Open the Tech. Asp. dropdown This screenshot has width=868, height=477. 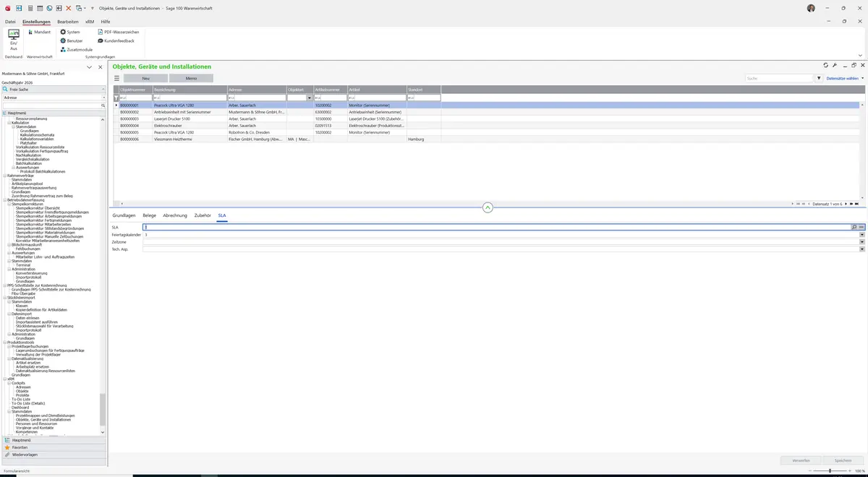862,249
